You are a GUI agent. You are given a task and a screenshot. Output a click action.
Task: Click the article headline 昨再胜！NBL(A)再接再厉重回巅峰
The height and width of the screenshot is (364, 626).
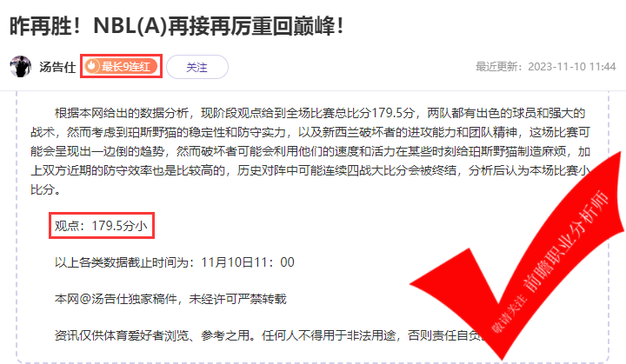pyautogui.click(x=176, y=26)
